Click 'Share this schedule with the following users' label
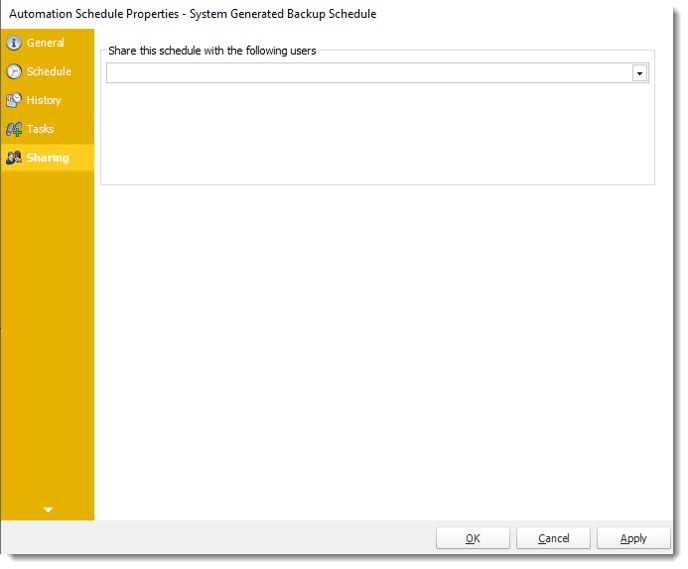This screenshot has height=569, width=688. click(212, 51)
